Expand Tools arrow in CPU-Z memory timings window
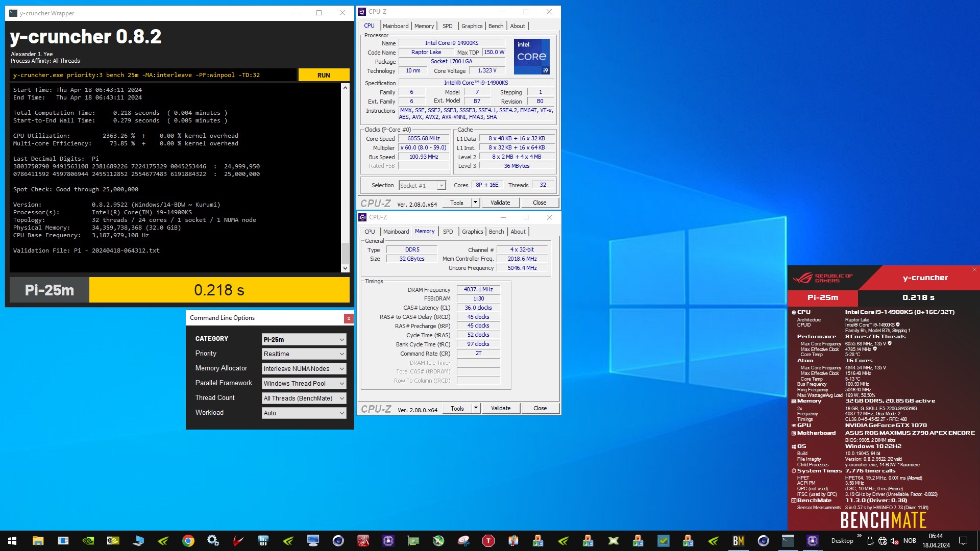Screen dimensions: 980x551 (476, 408)
